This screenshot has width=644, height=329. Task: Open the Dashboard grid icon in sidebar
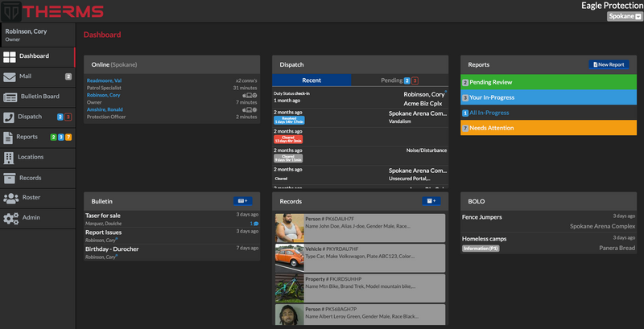point(10,57)
